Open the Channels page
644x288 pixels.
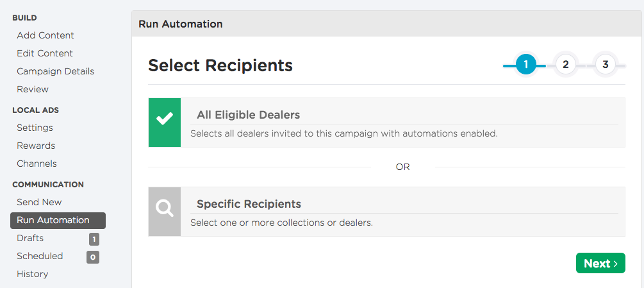point(37,164)
